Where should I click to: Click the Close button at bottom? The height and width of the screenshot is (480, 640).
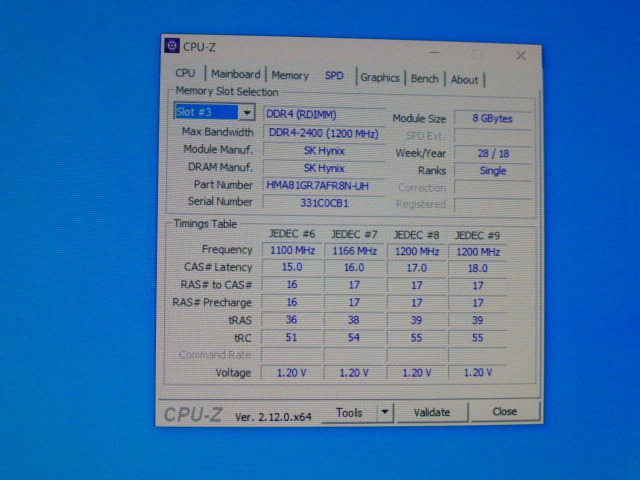(x=504, y=411)
